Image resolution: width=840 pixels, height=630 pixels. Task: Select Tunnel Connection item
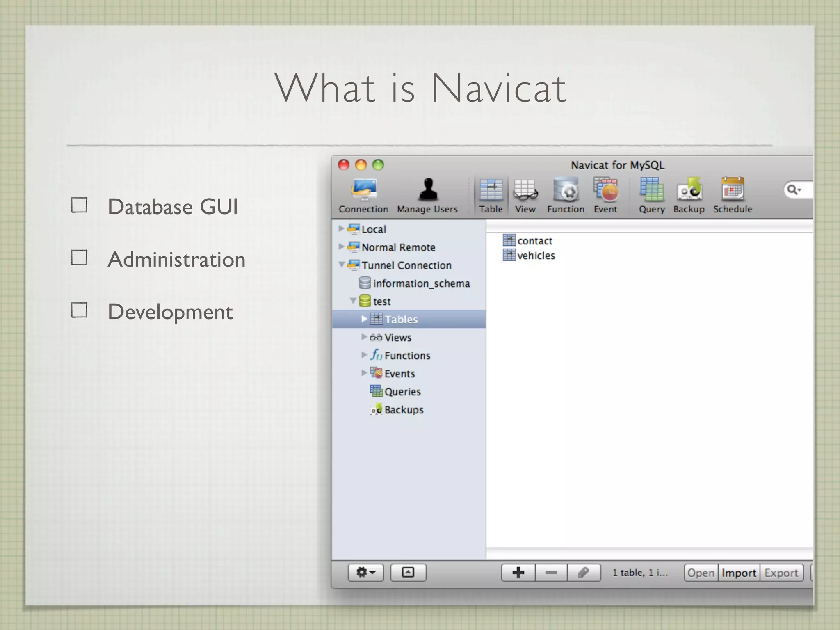(399, 265)
